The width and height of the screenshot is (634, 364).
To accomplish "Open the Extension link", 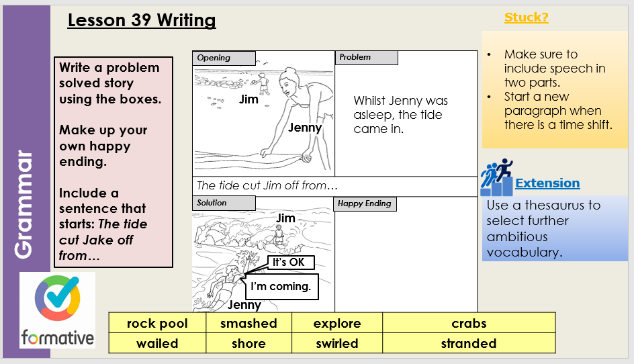I will tap(547, 183).
